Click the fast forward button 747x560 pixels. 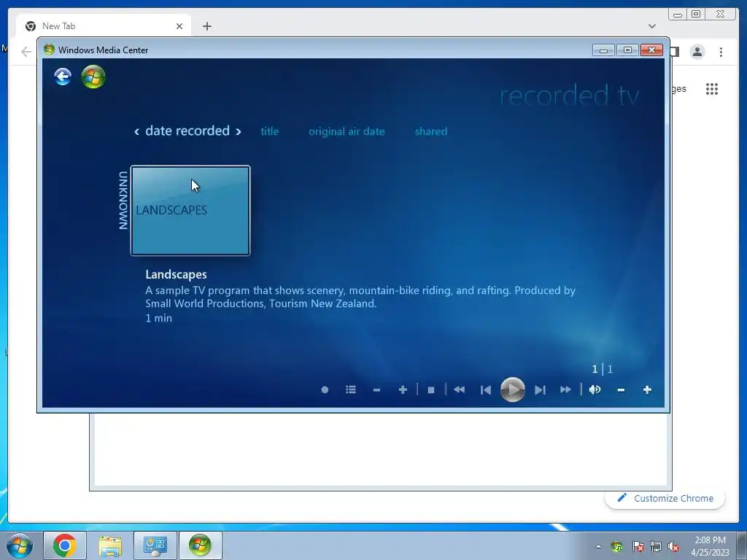click(x=565, y=390)
